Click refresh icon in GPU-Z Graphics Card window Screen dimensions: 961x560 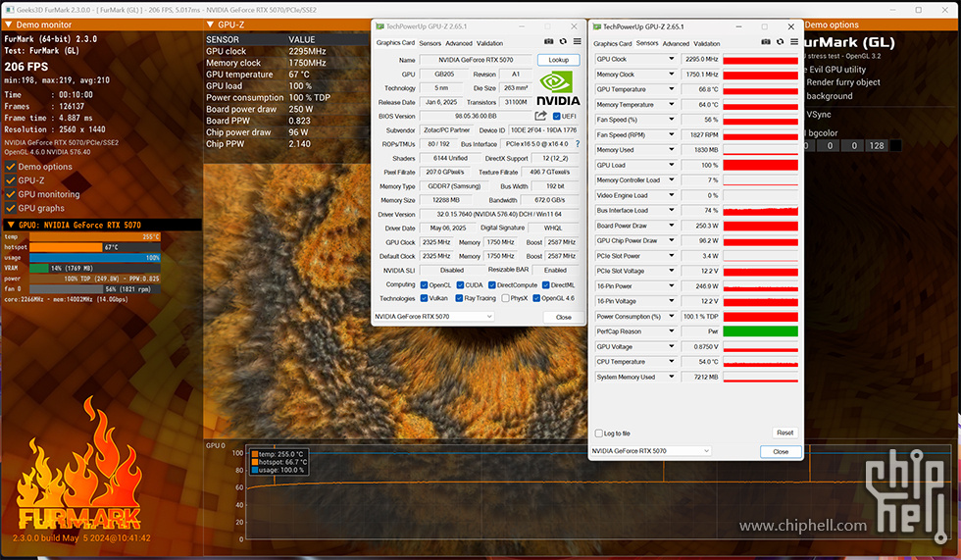tap(563, 41)
